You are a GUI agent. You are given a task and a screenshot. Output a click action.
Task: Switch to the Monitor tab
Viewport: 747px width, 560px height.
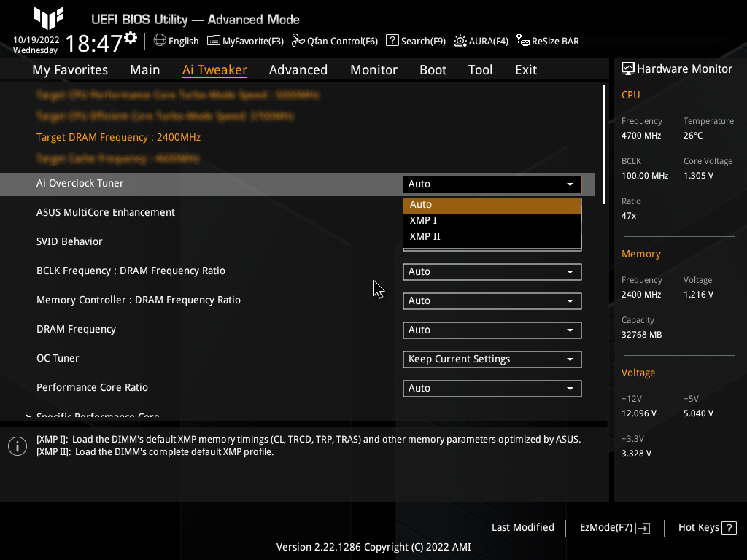coord(373,70)
